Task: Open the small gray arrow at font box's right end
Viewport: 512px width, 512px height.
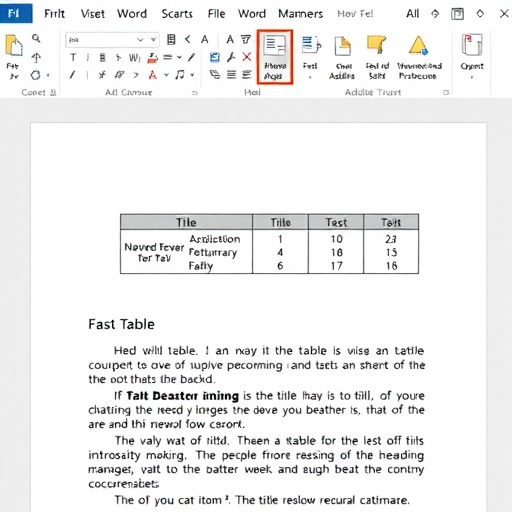Action: [x=154, y=40]
